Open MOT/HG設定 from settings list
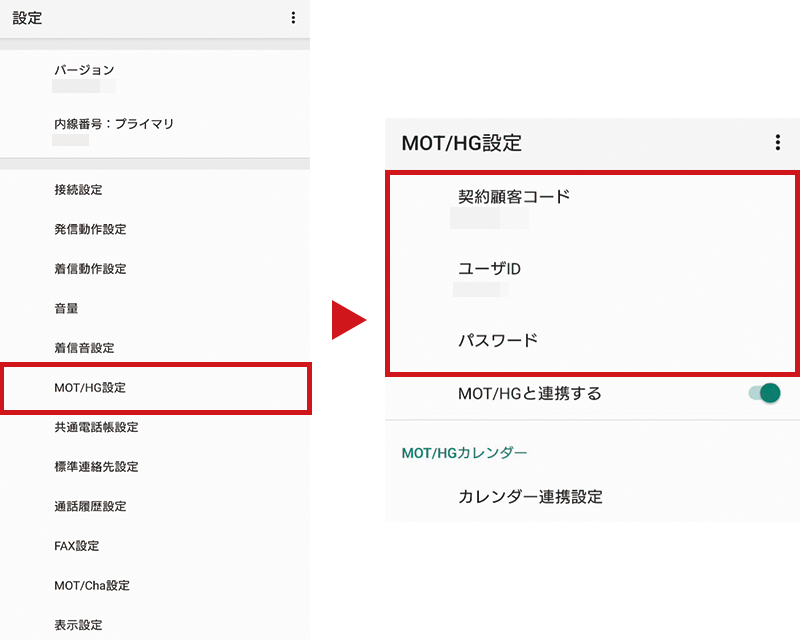 pos(155,388)
